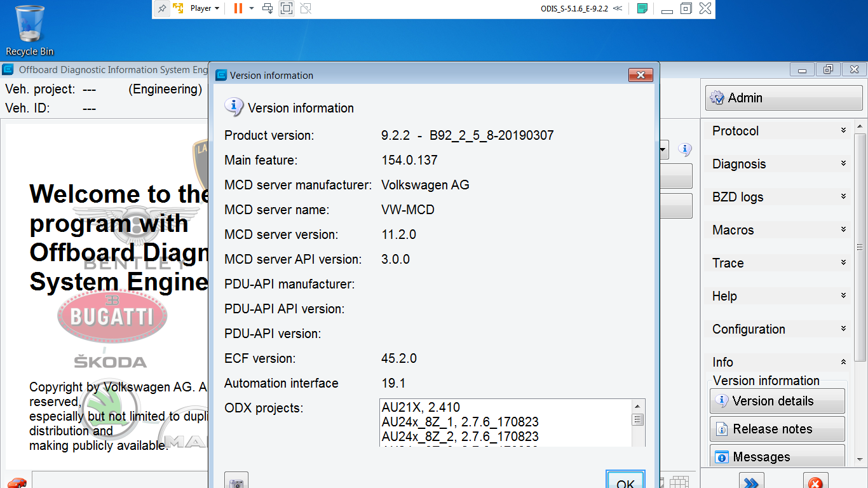Click the MCD server API version 3.0.0

click(x=395, y=259)
